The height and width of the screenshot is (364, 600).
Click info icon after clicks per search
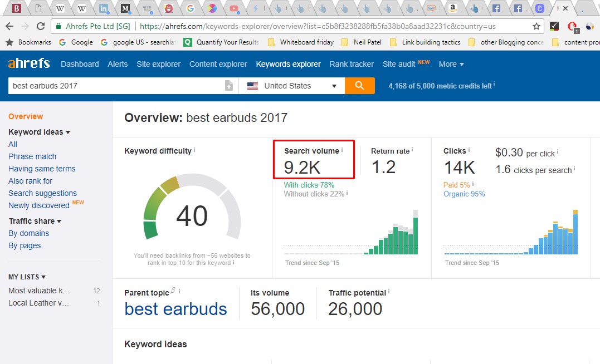click(x=574, y=168)
